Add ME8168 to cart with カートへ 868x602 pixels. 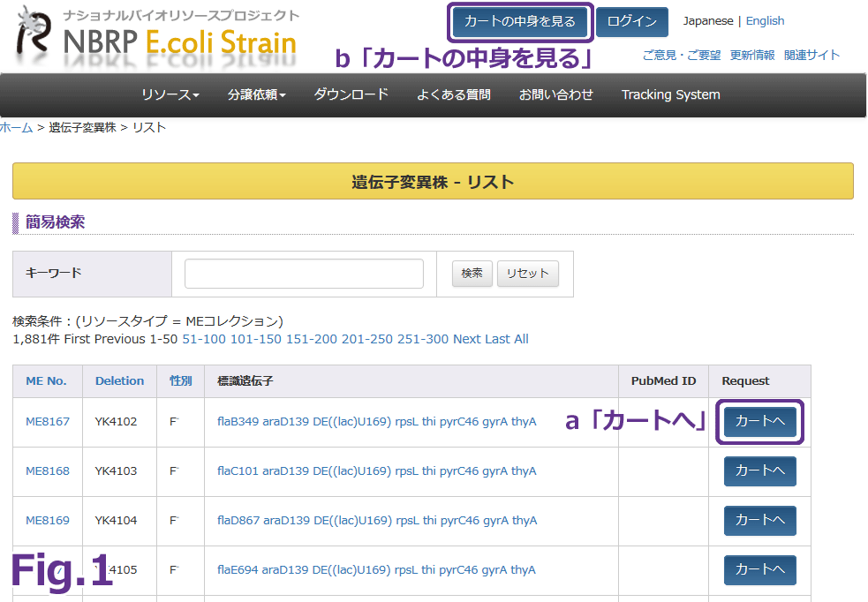click(x=759, y=471)
